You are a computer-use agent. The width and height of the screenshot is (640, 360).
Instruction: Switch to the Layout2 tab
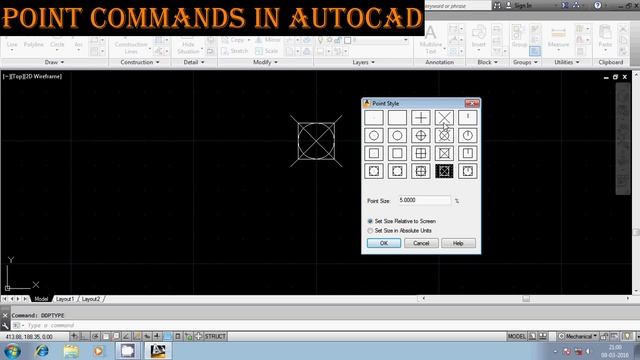pos(91,299)
